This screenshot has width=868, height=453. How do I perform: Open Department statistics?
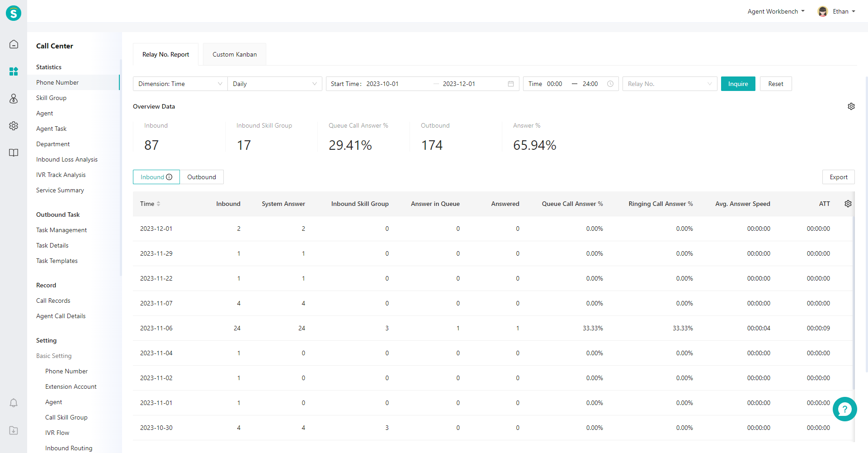point(53,144)
